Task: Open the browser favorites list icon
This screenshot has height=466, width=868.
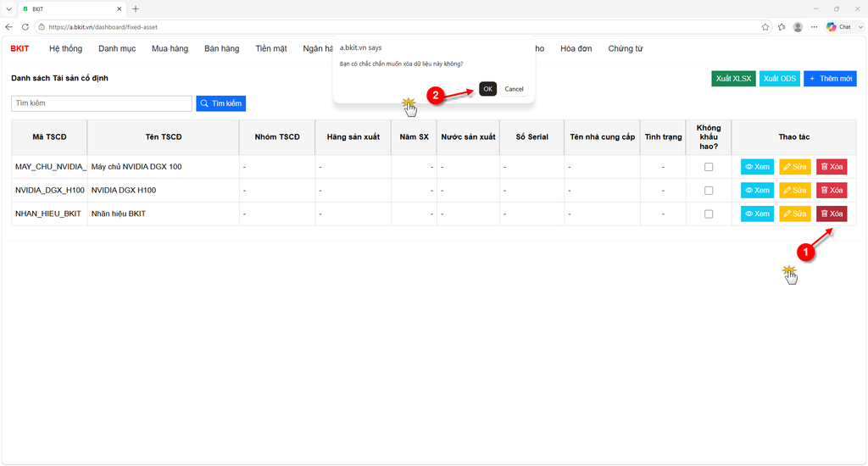Action: click(782, 26)
